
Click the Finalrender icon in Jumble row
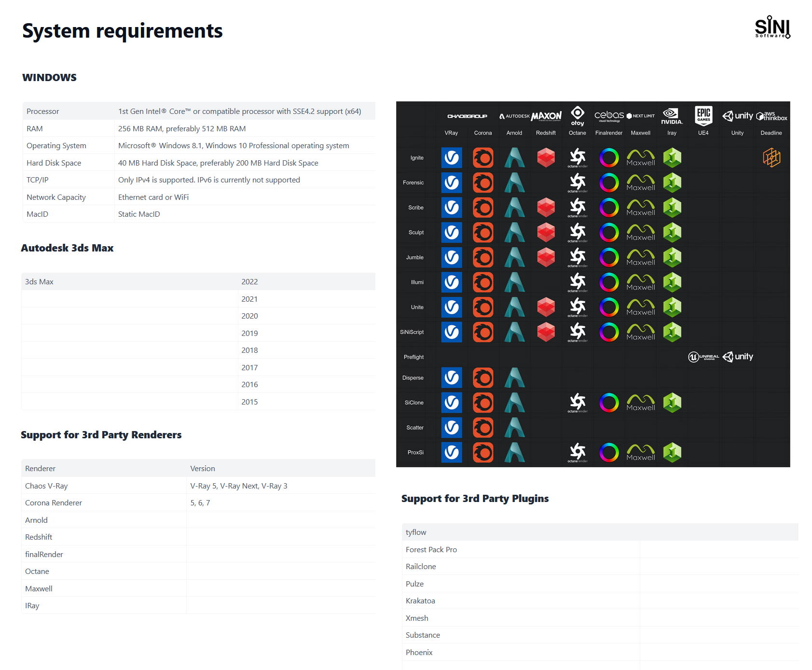[609, 257]
